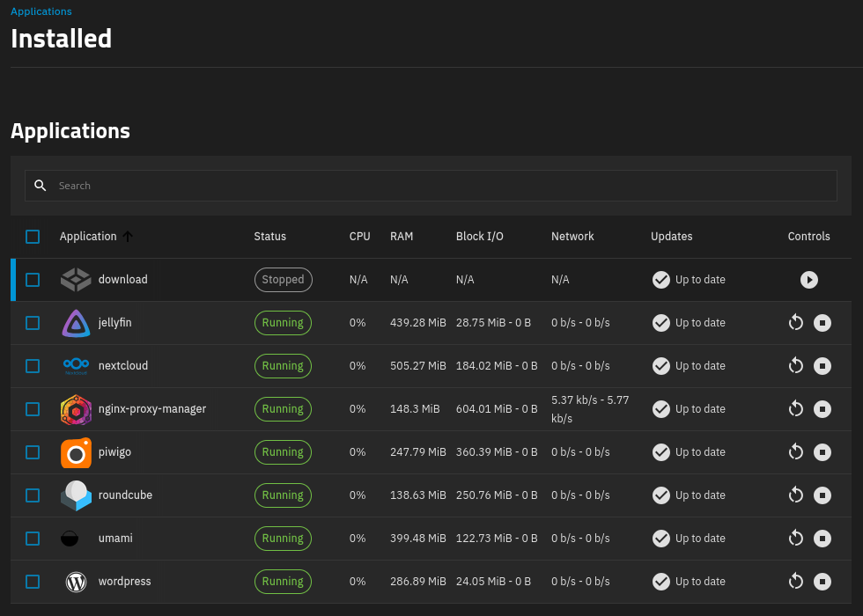The image size is (863, 616).
Task: Restart the jellyfin app
Action: (x=795, y=322)
